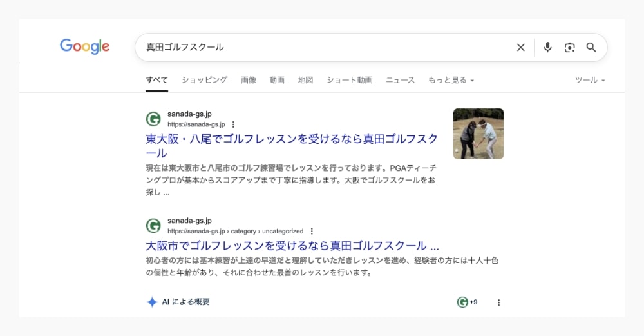
Task: Click snippet text starting 初心者の方には基本練習
Action: click(322, 266)
